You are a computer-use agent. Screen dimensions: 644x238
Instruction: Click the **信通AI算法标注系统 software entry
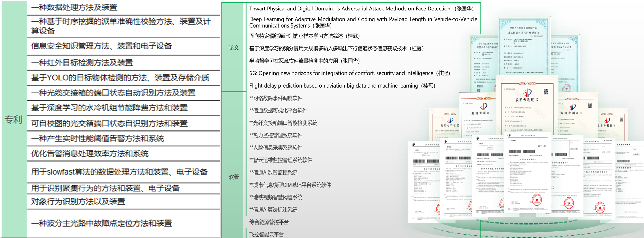click(273, 210)
